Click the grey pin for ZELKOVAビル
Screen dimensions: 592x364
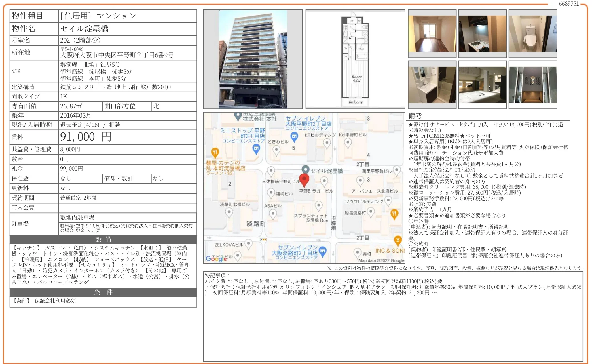248,243
